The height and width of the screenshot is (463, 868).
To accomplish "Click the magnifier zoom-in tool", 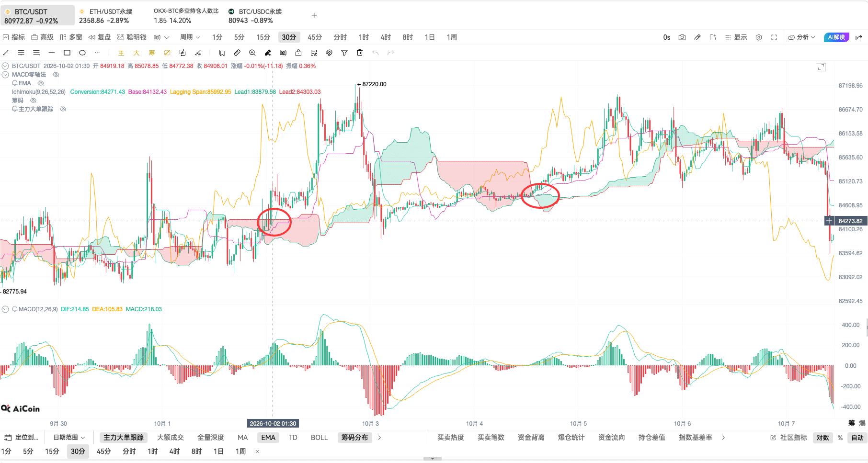I will [x=252, y=53].
